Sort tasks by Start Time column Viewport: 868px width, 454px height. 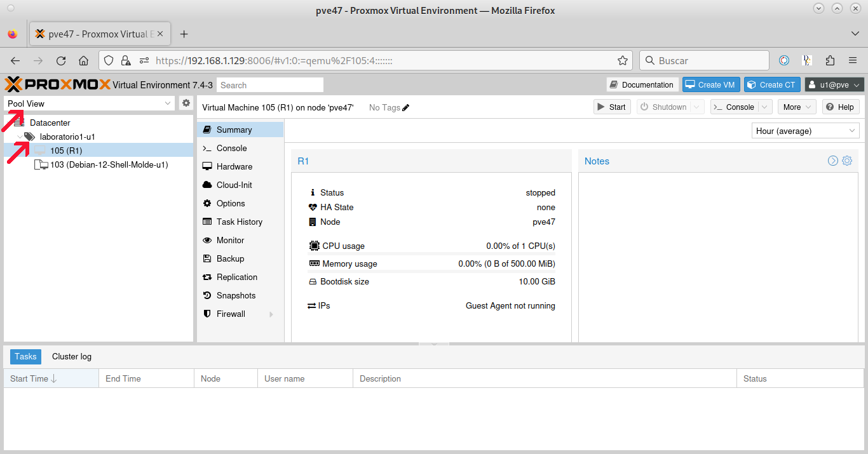point(51,378)
